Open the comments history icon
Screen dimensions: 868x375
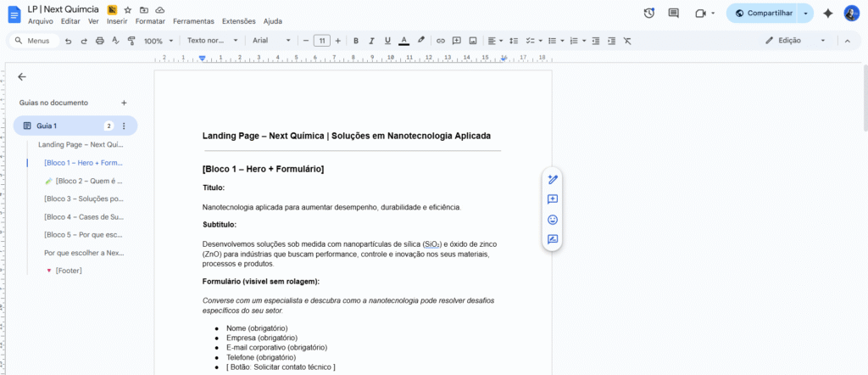pos(674,13)
